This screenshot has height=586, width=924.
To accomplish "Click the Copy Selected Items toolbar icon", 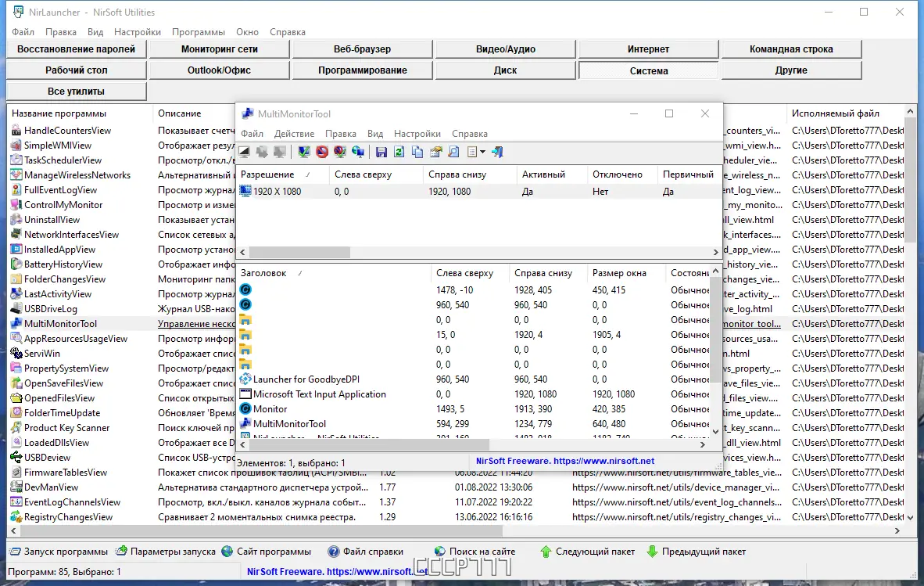I will click(x=417, y=152).
